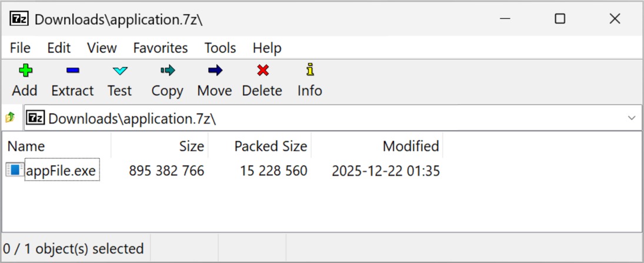Open the File menu

20,48
